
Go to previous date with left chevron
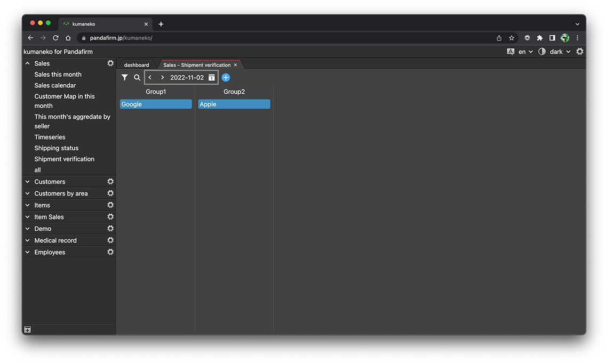coord(150,78)
